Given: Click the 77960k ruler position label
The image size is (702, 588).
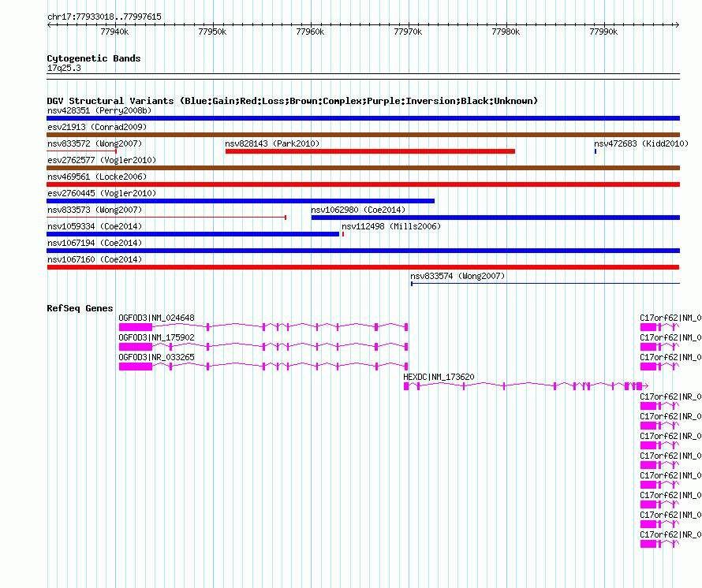Looking at the screenshot, I should click(x=310, y=32).
